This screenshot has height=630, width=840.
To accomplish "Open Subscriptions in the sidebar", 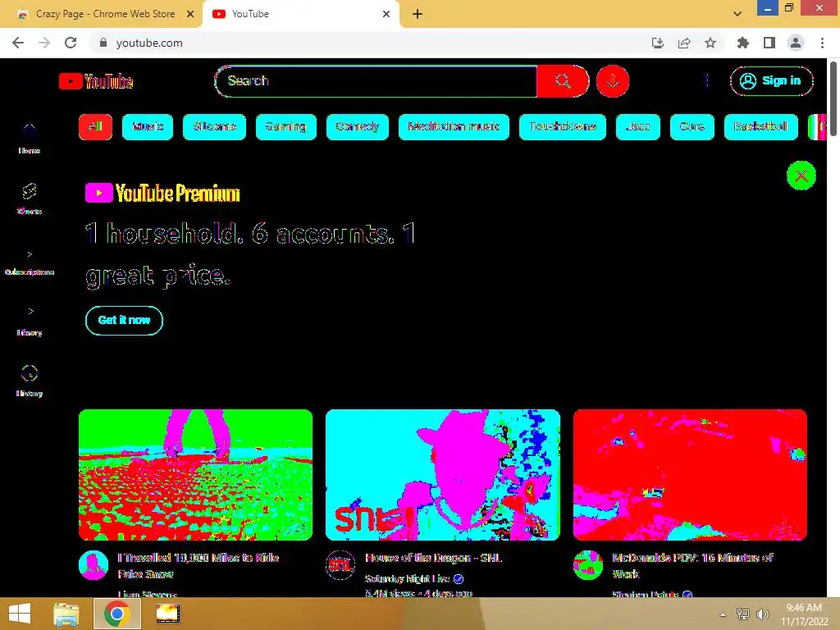I will [30, 262].
